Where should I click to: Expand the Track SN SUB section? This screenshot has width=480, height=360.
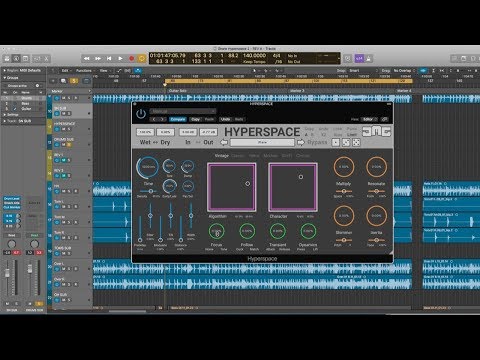(x=4, y=121)
